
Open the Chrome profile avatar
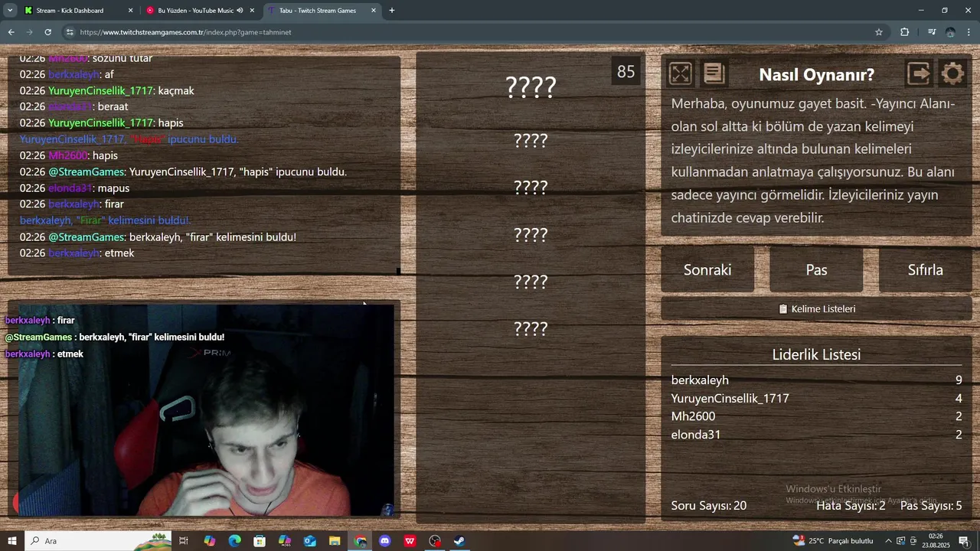(950, 32)
